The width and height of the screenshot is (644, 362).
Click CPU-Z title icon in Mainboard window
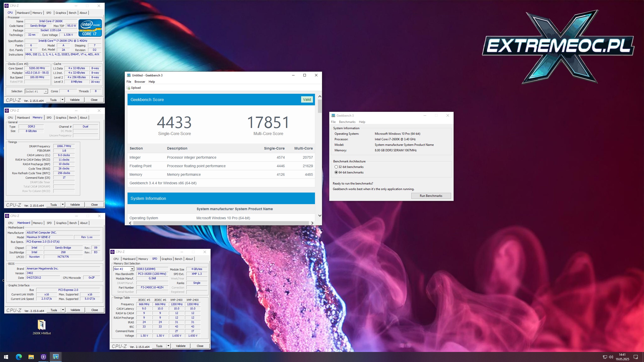[7, 216]
